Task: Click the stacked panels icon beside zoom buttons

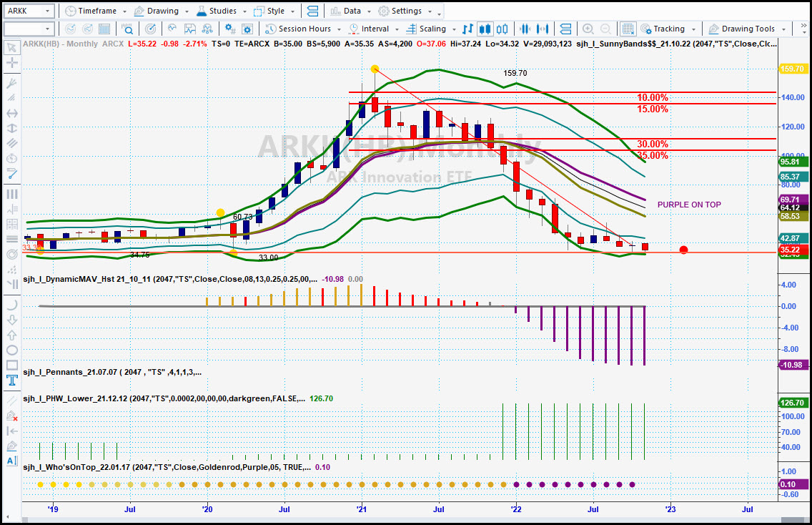Action: 565,29
